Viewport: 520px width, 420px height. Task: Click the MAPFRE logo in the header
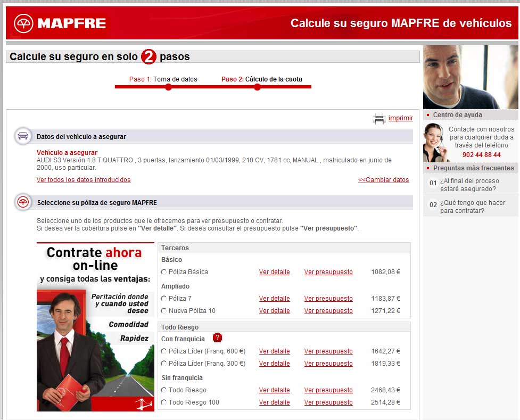60,23
